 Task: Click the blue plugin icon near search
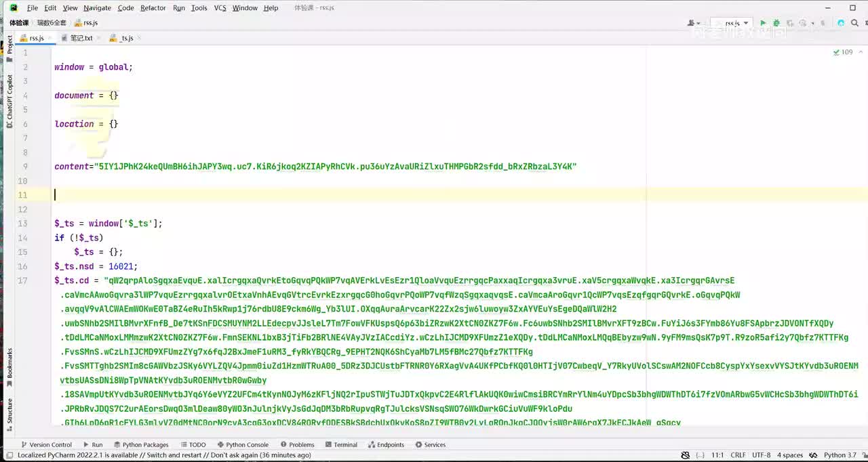(x=841, y=23)
